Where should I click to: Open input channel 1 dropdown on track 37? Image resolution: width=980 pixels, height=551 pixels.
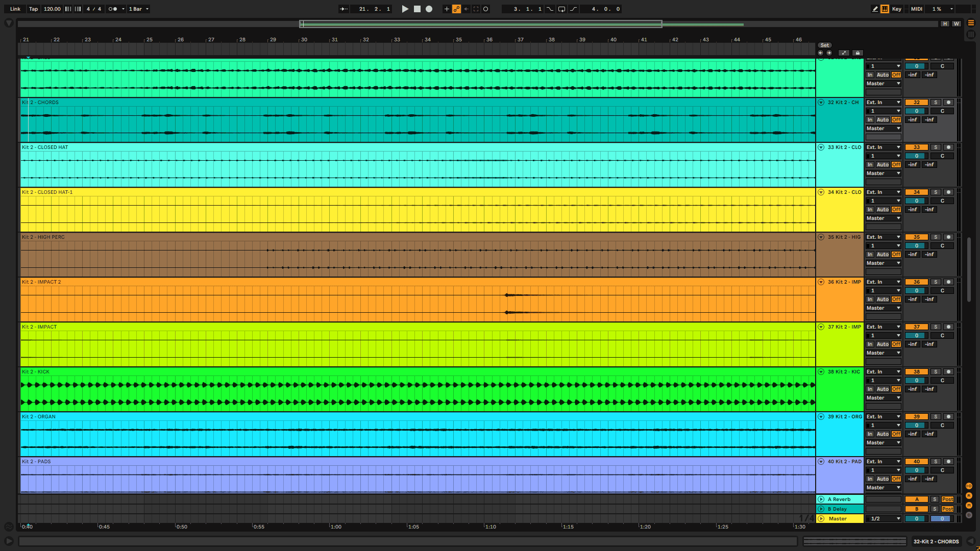884,336
